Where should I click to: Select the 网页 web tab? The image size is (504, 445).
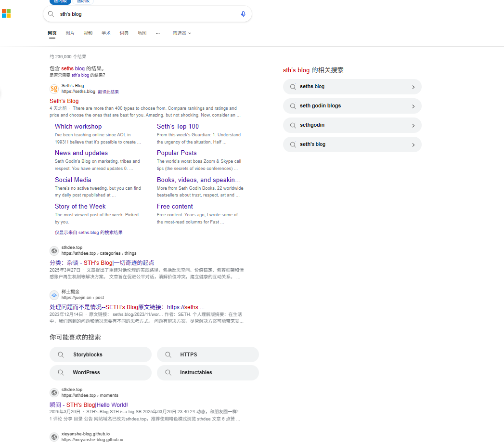click(x=52, y=33)
